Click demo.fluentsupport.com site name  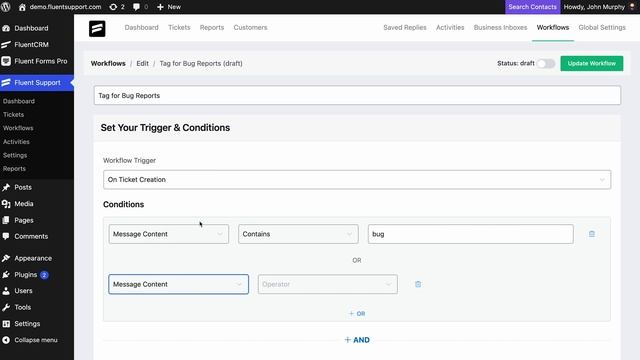(x=65, y=7)
